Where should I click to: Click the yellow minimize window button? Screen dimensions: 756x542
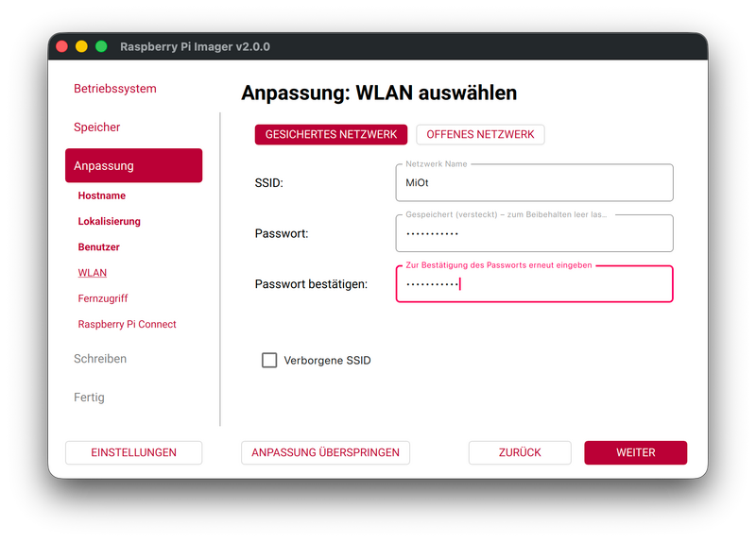coord(81,46)
